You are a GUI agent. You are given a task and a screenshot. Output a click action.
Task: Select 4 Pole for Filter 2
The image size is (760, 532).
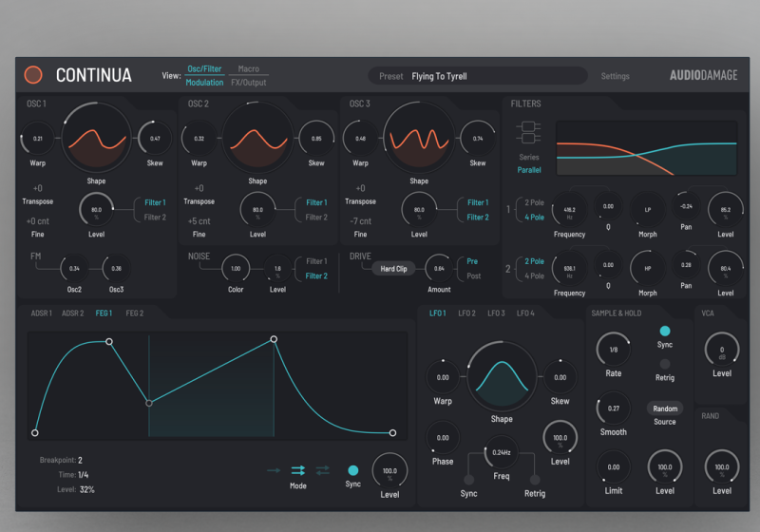point(534,276)
